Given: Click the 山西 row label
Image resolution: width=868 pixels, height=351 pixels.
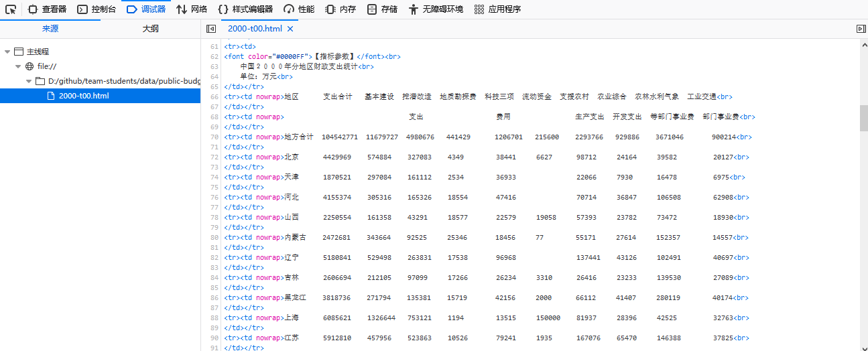Looking at the screenshot, I should pyautogui.click(x=292, y=217).
